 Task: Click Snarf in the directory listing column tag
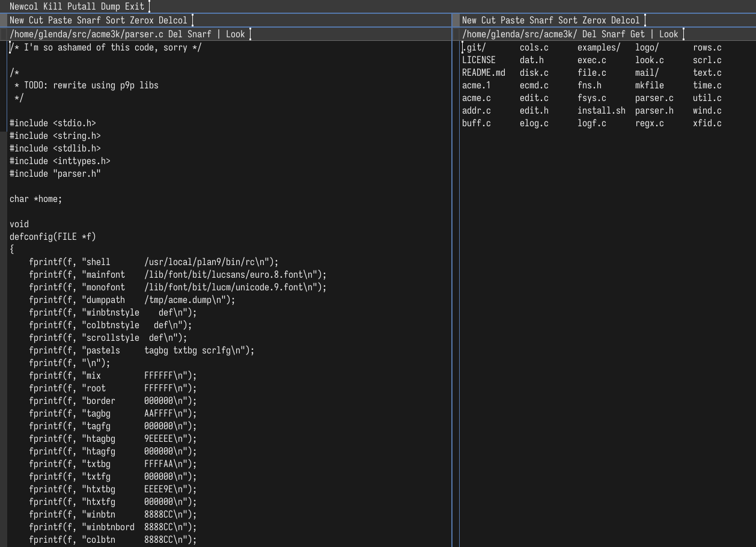541,20
